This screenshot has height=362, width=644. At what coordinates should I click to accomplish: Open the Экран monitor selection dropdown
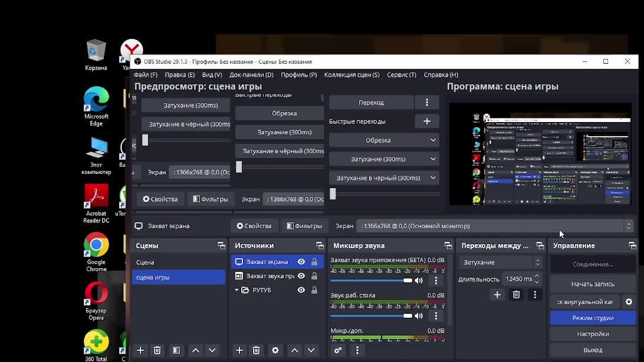(494, 226)
